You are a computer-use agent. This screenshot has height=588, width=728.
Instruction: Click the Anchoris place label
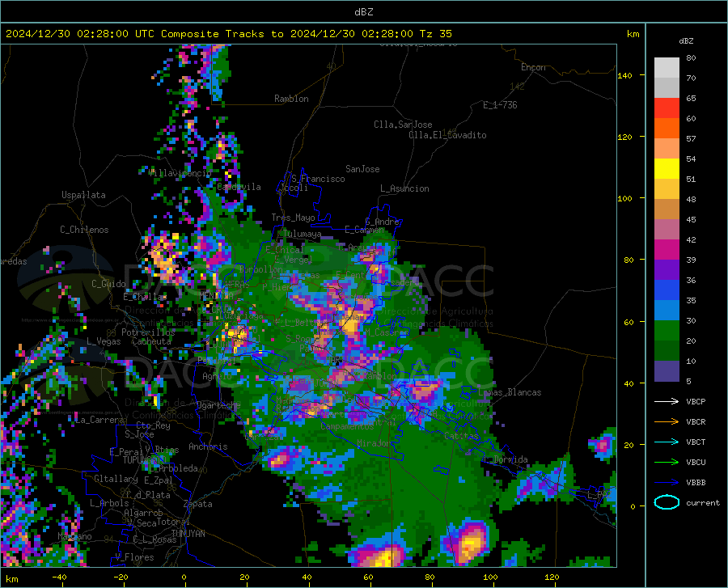tap(208, 446)
